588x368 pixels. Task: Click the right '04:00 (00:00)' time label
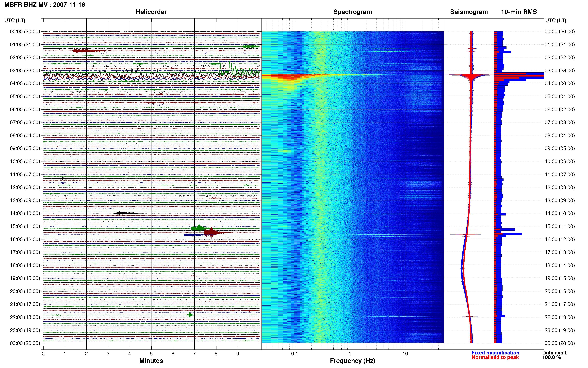click(x=560, y=83)
